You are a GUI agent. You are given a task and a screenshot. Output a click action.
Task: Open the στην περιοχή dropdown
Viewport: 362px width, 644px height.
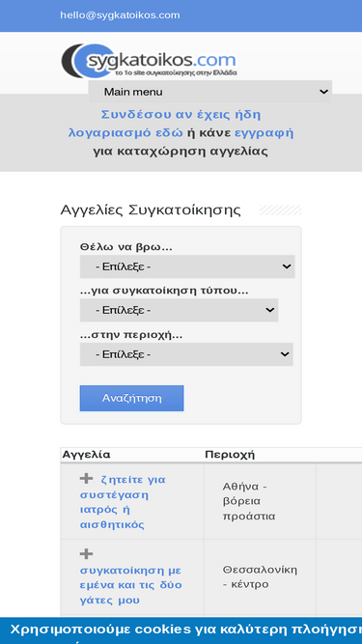point(186,354)
